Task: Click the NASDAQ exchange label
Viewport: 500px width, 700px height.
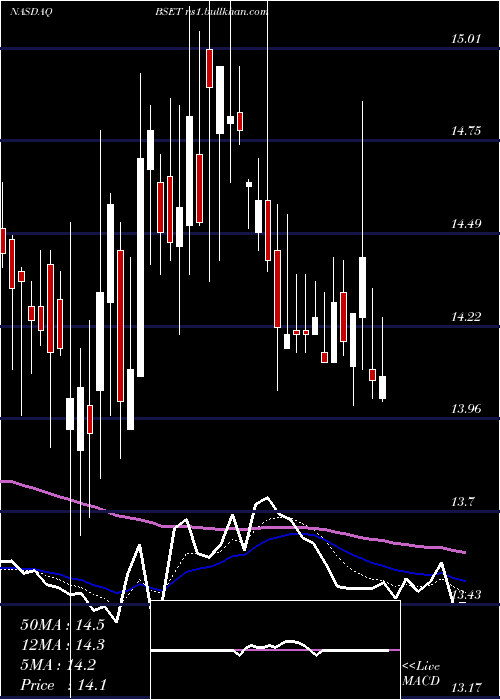Action: [31, 12]
